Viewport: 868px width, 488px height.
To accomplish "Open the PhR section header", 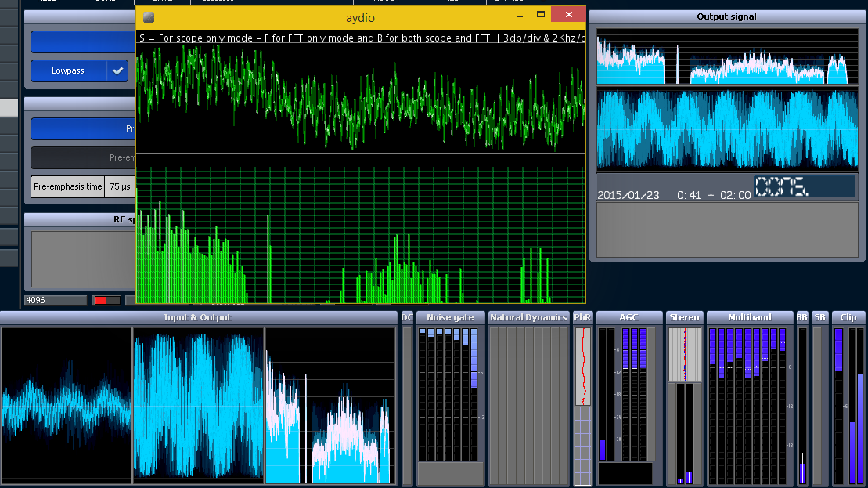I will 582,317.
